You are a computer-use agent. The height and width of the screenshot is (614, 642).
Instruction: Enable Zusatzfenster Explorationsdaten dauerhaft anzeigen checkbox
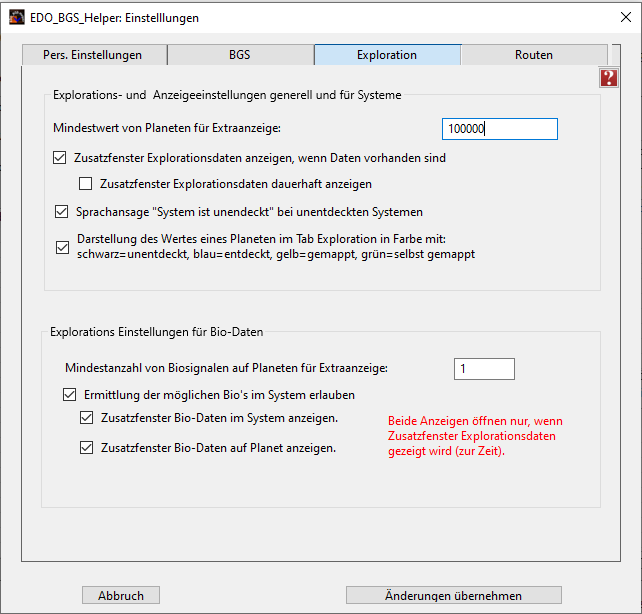click(85, 183)
